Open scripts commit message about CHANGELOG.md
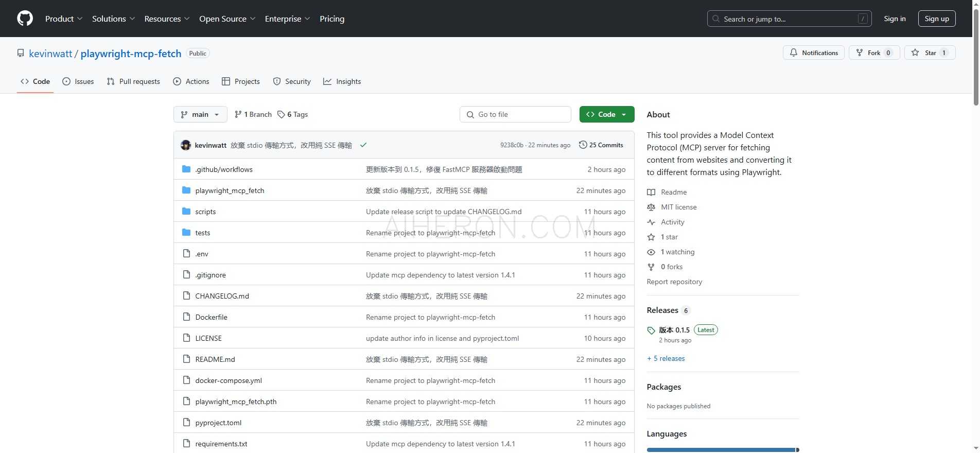Screen dimensions: 980x453 pyautogui.click(x=444, y=212)
